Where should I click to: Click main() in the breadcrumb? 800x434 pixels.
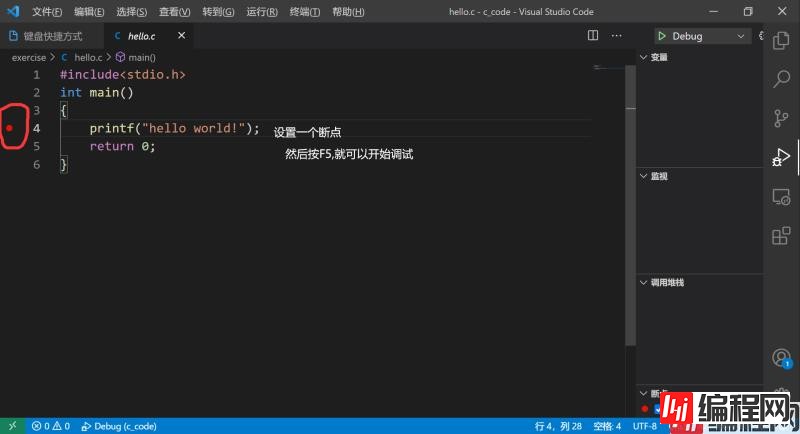(x=142, y=58)
